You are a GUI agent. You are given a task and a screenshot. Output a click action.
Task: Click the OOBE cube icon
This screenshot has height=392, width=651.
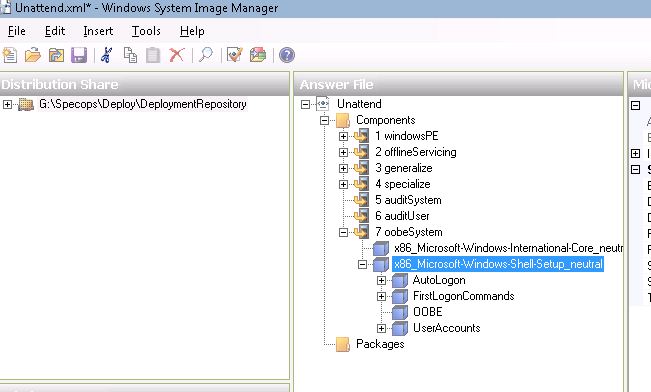(x=400, y=312)
